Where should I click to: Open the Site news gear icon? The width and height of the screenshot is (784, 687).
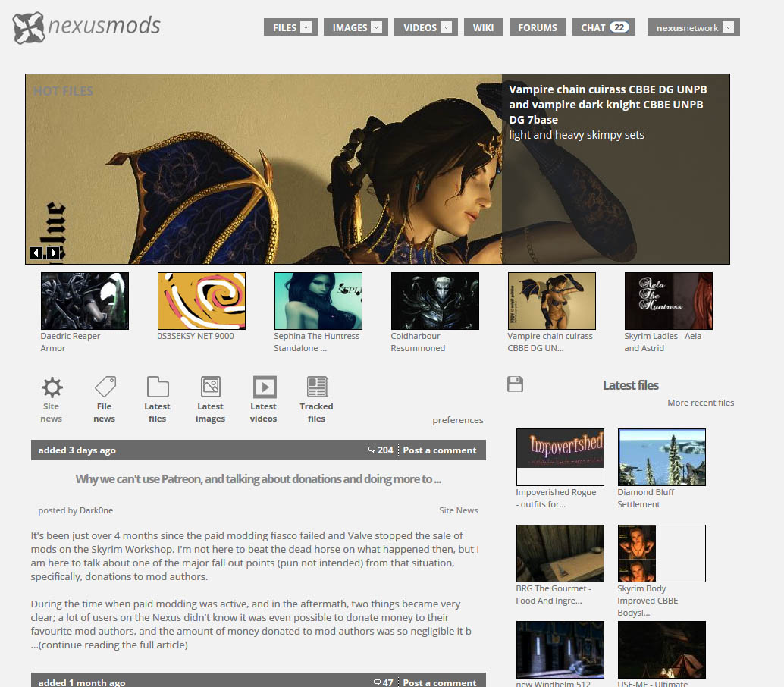pyautogui.click(x=52, y=387)
